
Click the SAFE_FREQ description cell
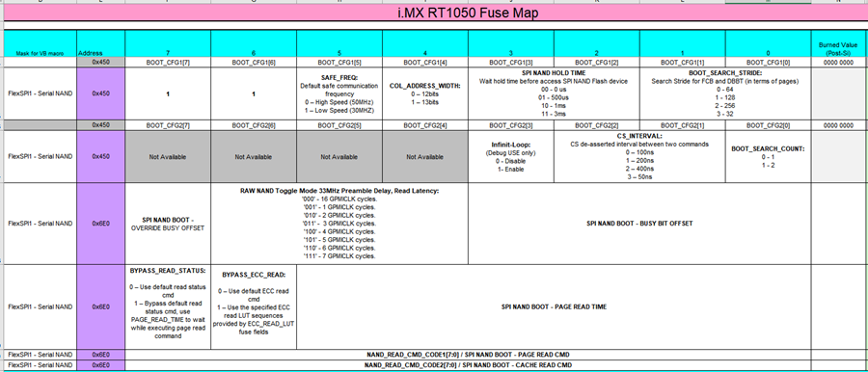click(339, 93)
